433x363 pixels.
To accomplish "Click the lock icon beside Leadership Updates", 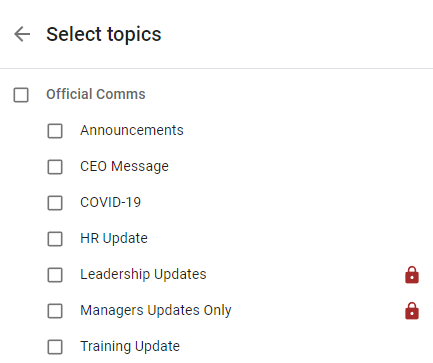I will click(412, 275).
